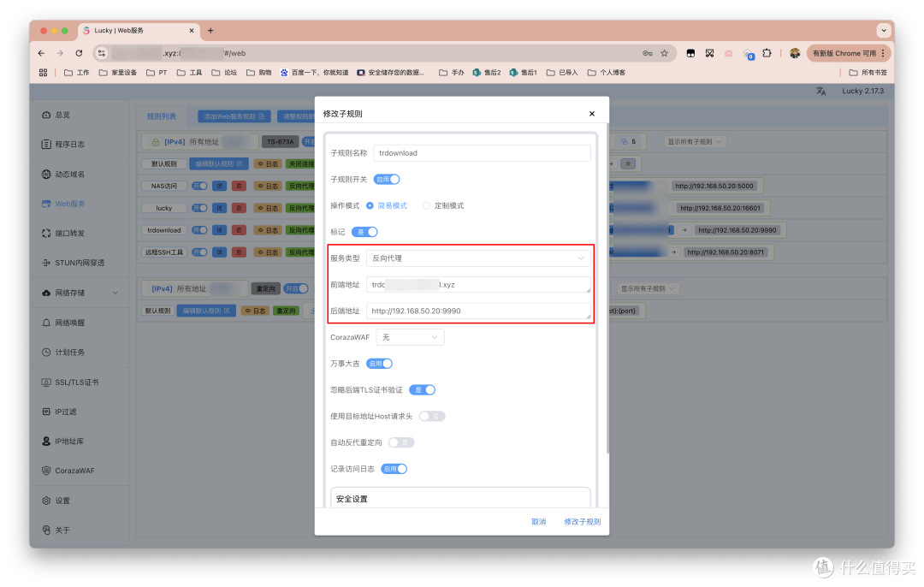
Task: Click the 动态域名 globe icon in sidebar
Action: click(46, 174)
